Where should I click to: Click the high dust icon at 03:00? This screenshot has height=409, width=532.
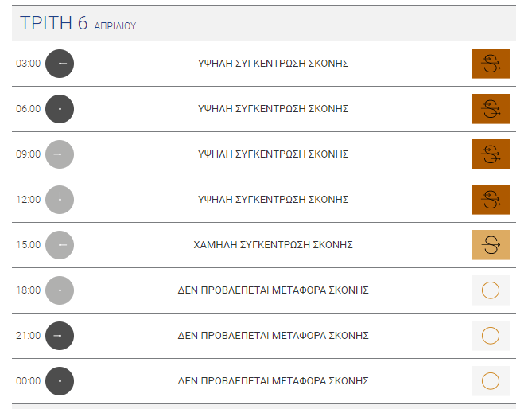tap(491, 64)
